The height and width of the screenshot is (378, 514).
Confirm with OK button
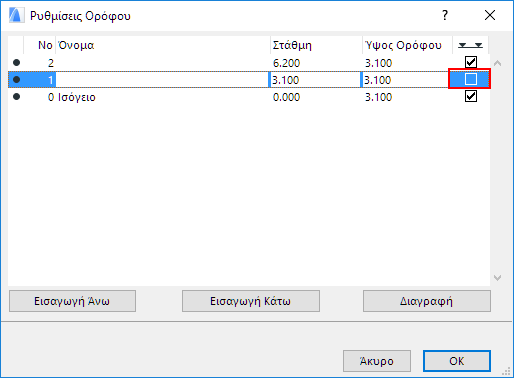[x=457, y=361]
